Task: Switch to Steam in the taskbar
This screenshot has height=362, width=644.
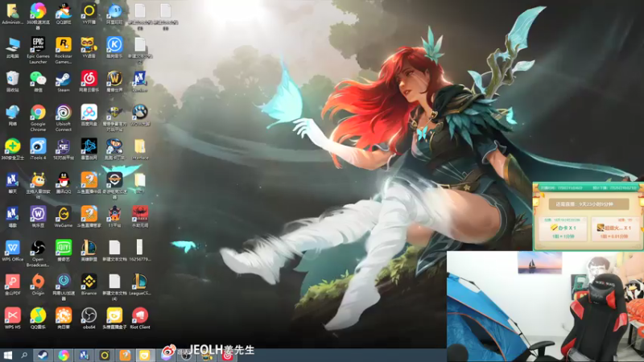Action: point(43,355)
